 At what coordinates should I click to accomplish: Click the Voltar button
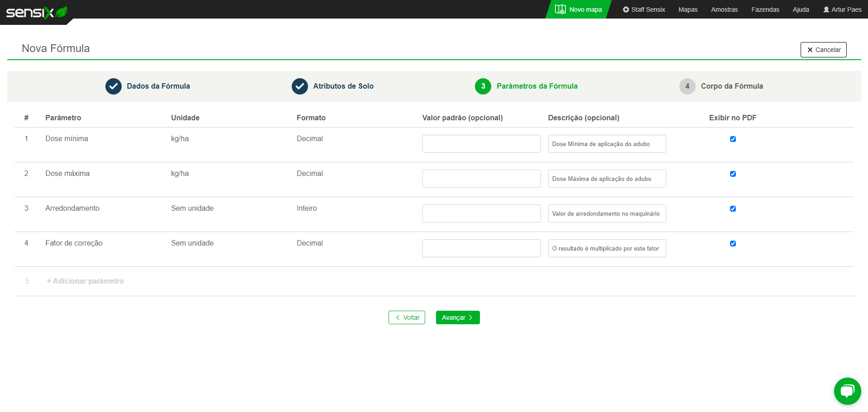[x=407, y=317]
